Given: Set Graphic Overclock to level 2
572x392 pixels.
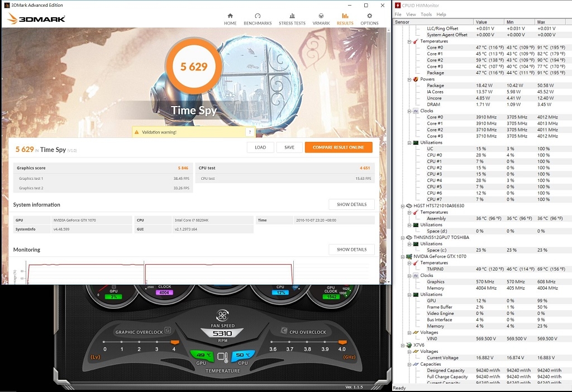Looking at the screenshot, I should (x=139, y=342).
